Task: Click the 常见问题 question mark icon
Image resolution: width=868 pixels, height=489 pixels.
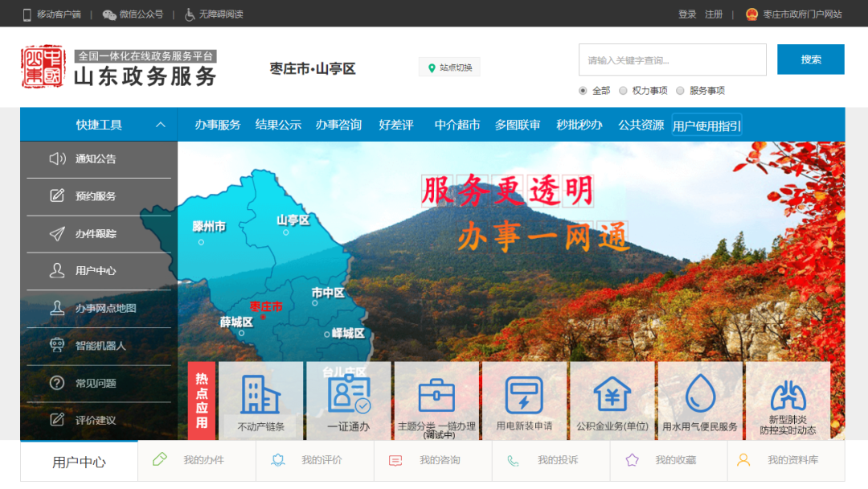Action: (x=57, y=383)
